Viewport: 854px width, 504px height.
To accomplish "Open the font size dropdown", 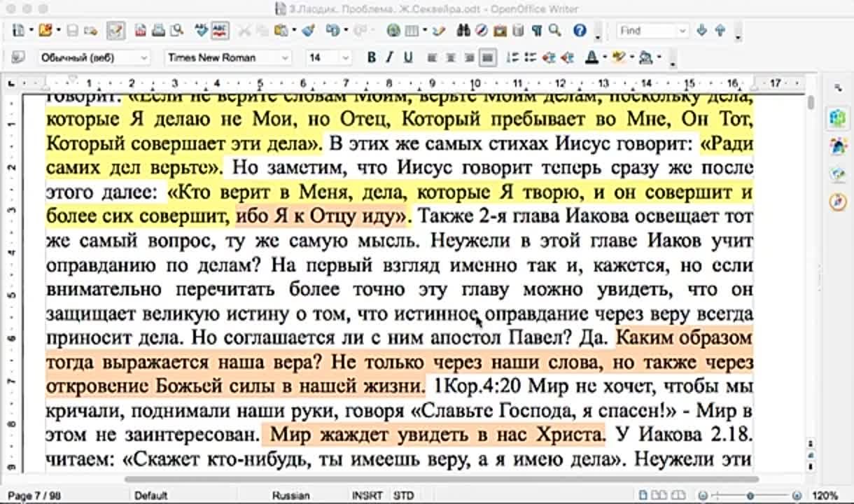I will coord(346,57).
